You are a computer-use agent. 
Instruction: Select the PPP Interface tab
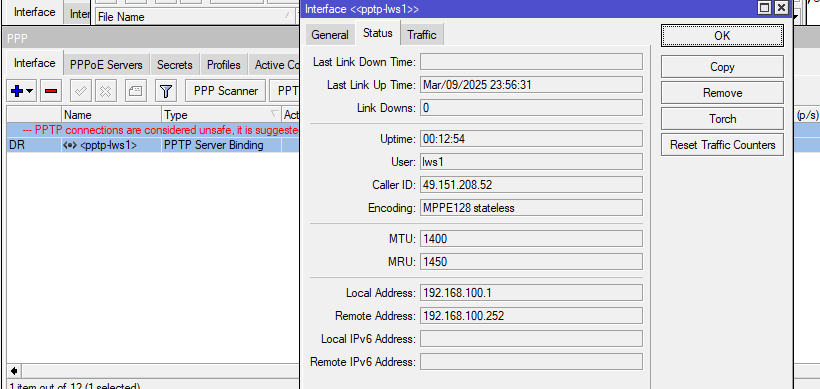[x=35, y=63]
